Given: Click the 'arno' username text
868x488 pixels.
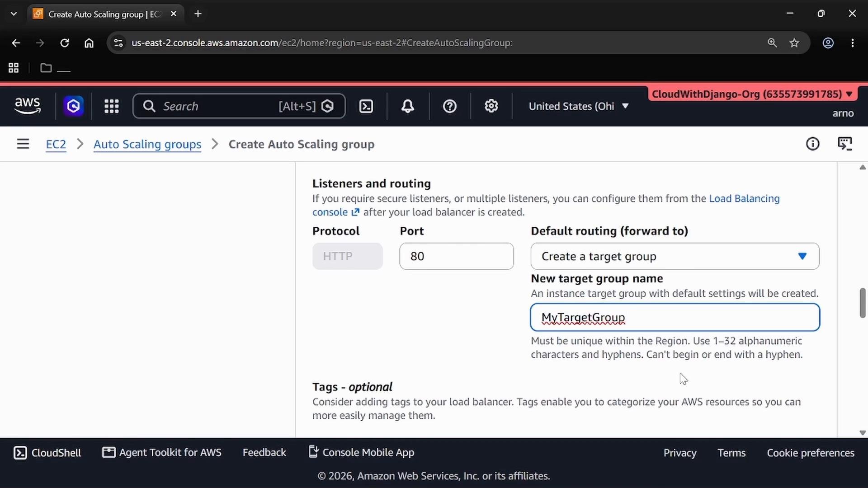Looking at the screenshot, I should coord(843,113).
